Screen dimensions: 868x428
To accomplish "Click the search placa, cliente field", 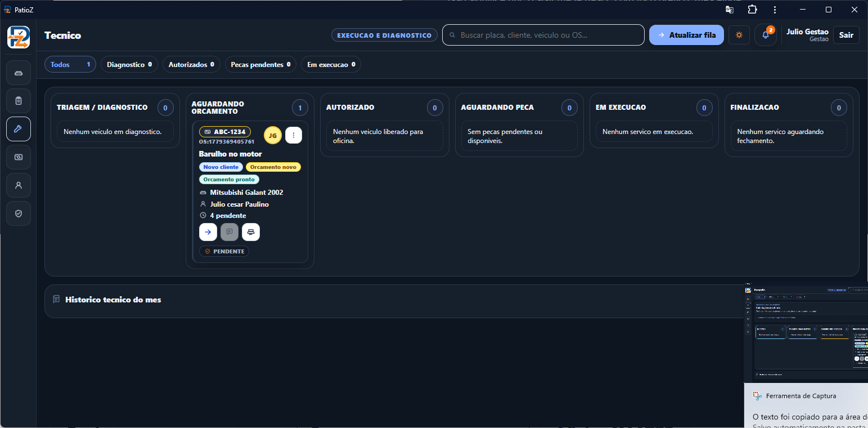I will (x=543, y=35).
